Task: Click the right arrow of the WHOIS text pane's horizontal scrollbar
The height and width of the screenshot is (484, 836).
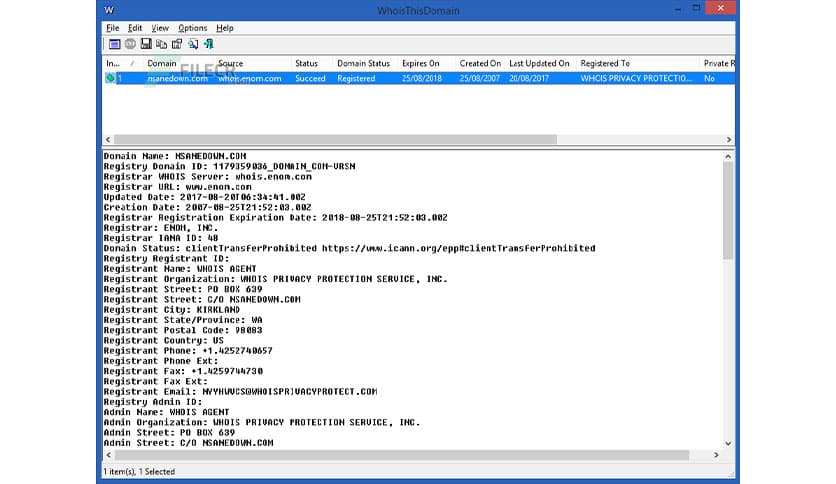Action: coord(717,455)
